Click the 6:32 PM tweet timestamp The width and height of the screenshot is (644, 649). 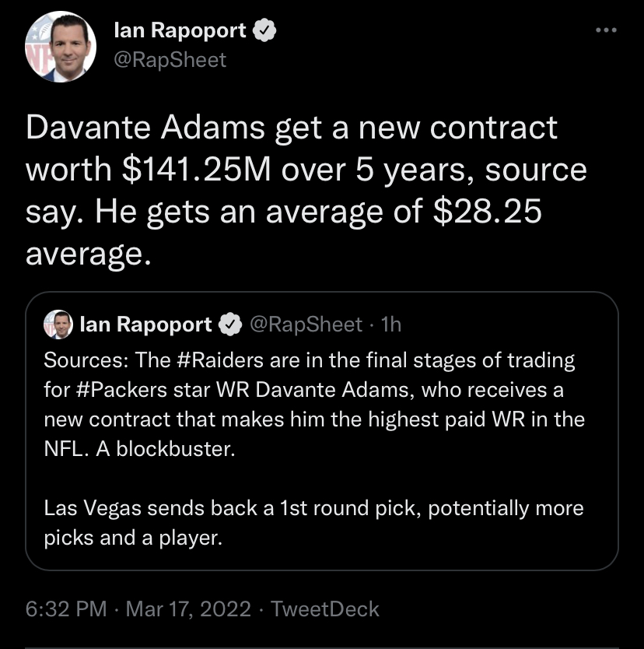66,609
